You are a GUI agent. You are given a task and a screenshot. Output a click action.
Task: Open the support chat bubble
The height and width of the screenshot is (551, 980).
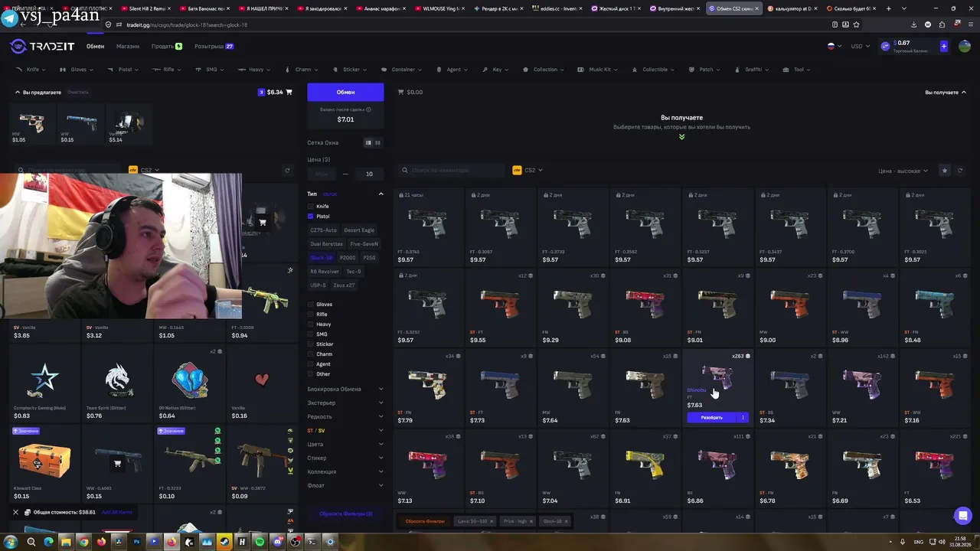point(963,515)
